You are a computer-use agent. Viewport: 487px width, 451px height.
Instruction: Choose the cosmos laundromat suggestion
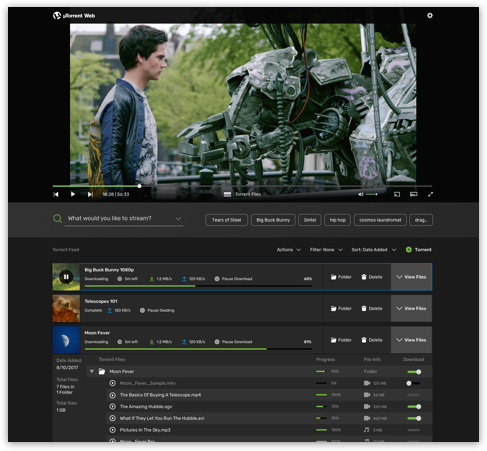[x=380, y=220]
